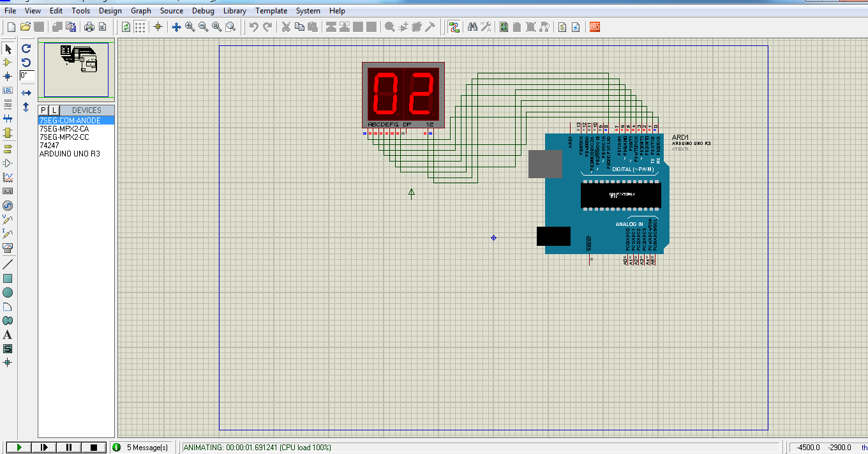Choose the Component Mode tool
The width and height of the screenshot is (868, 454).
tap(8, 63)
